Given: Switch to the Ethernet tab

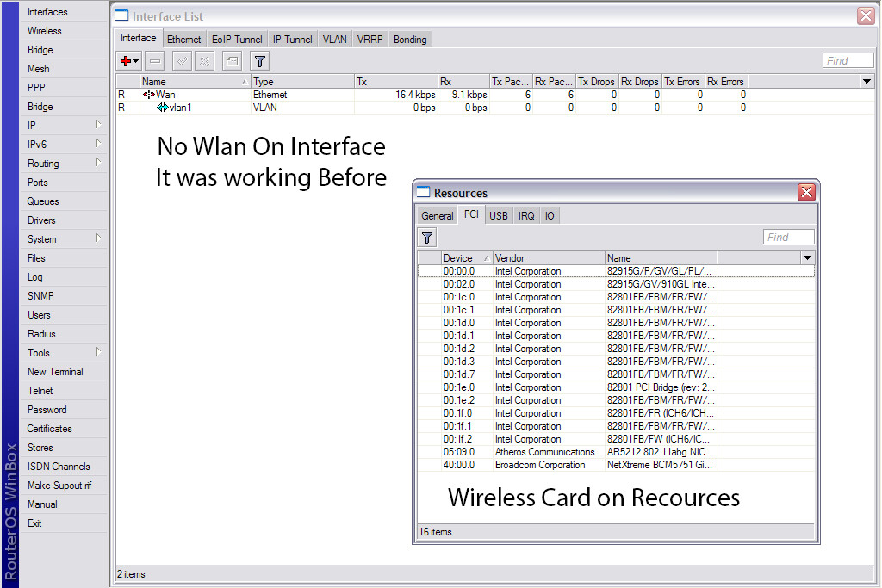Looking at the screenshot, I should click(x=184, y=40).
